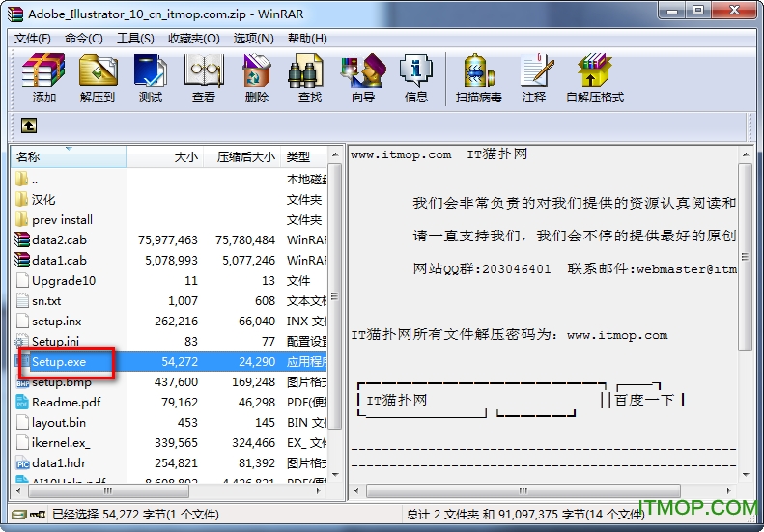Open the 文件(F) menu
Screen dimensions: 764x532
tap(33, 39)
